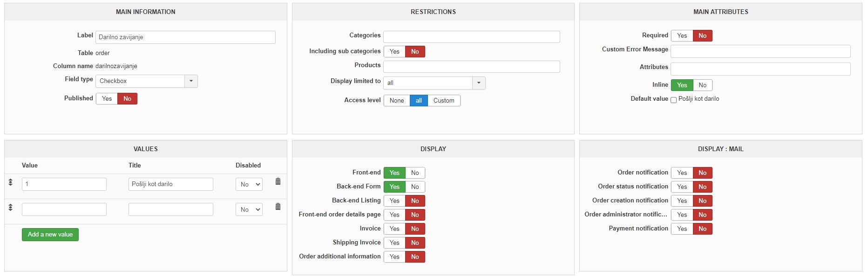Click the 'Add a new value' button
Viewport: 868px width, 278px height.
pos(50,235)
